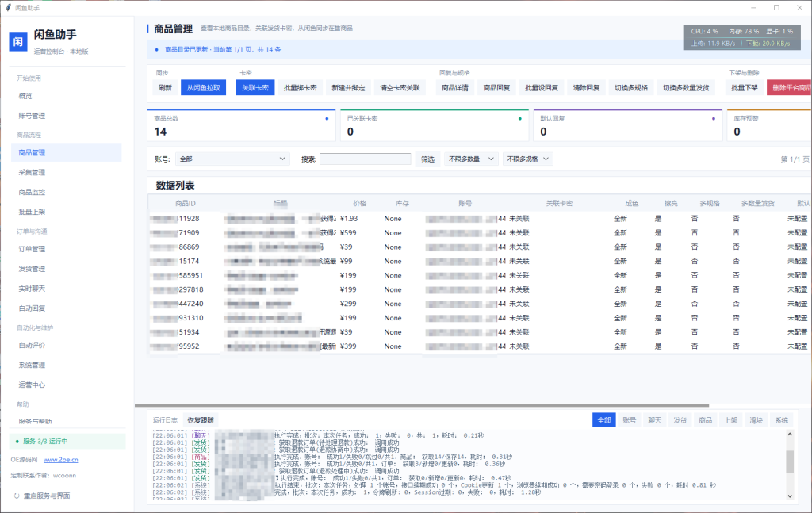The image size is (812, 513).
Task: Click the 批量下架 button
Action: coord(744,87)
